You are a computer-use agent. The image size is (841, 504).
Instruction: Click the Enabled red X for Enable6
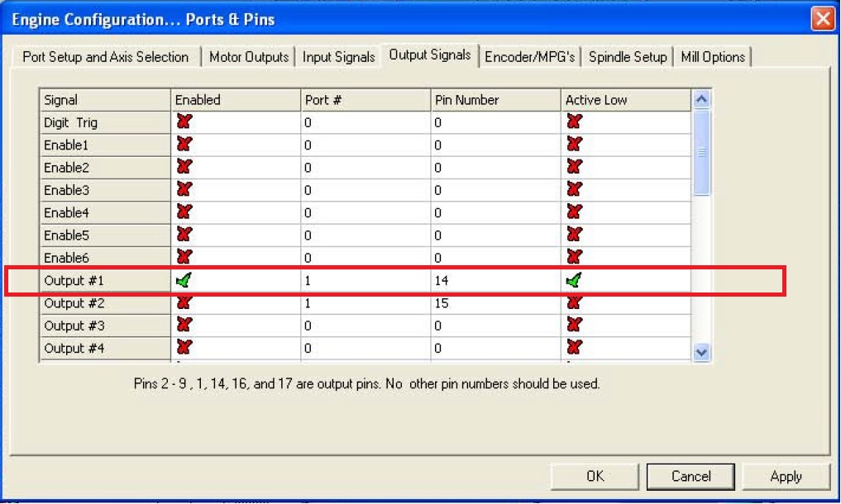tap(184, 257)
